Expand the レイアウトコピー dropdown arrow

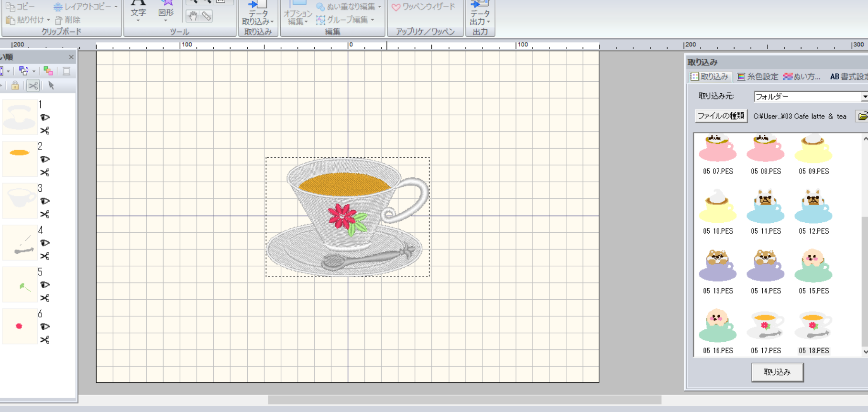pyautogui.click(x=116, y=7)
